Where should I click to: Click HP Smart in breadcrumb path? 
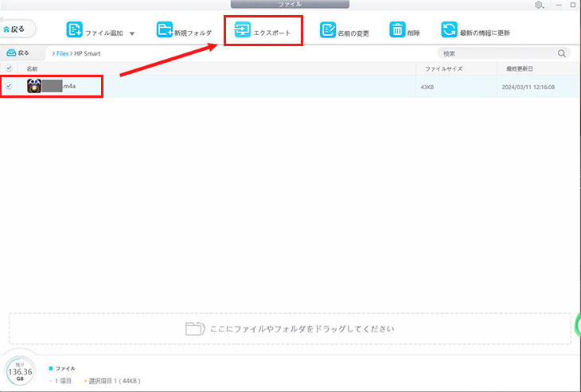[x=88, y=54]
